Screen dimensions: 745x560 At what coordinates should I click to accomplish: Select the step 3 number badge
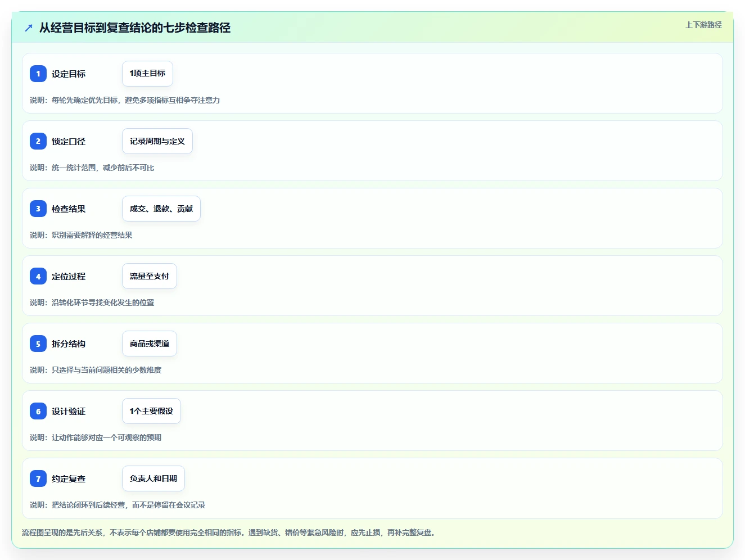point(38,209)
